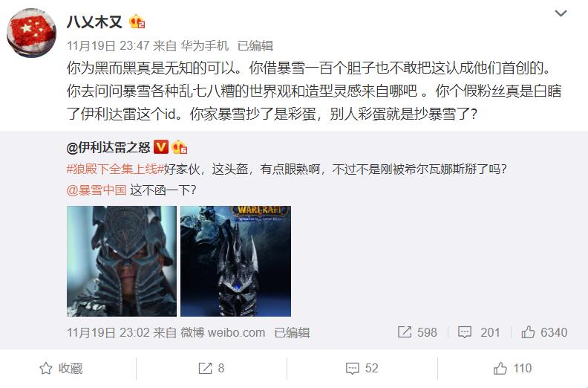Open the 52 comments on this post
This screenshot has height=388, width=588.
point(362,368)
